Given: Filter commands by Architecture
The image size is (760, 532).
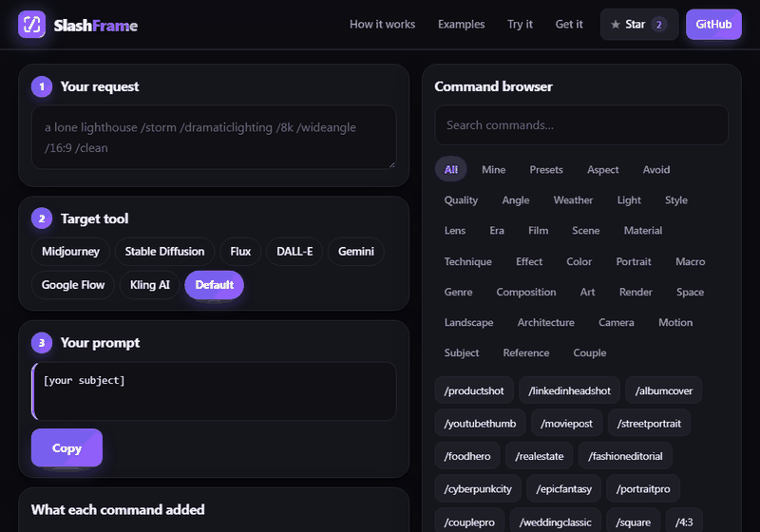Looking at the screenshot, I should click(545, 323).
